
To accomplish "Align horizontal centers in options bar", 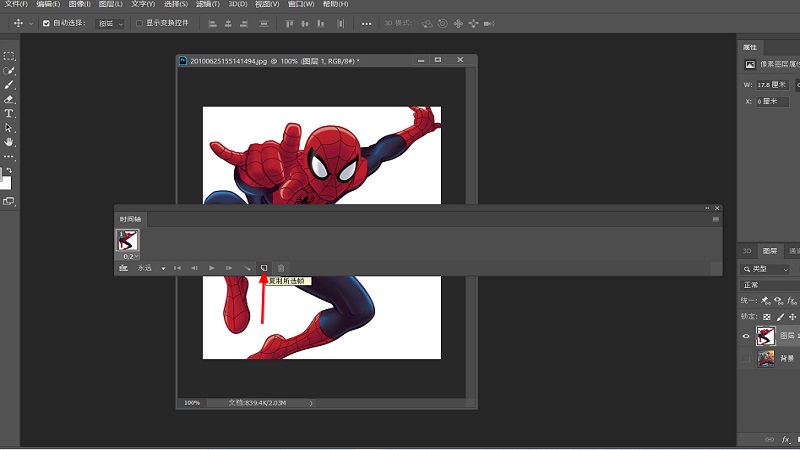I will (228, 23).
